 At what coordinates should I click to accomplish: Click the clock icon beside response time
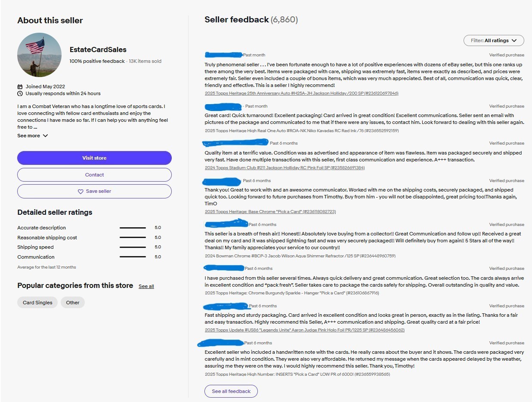pyautogui.click(x=20, y=93)
